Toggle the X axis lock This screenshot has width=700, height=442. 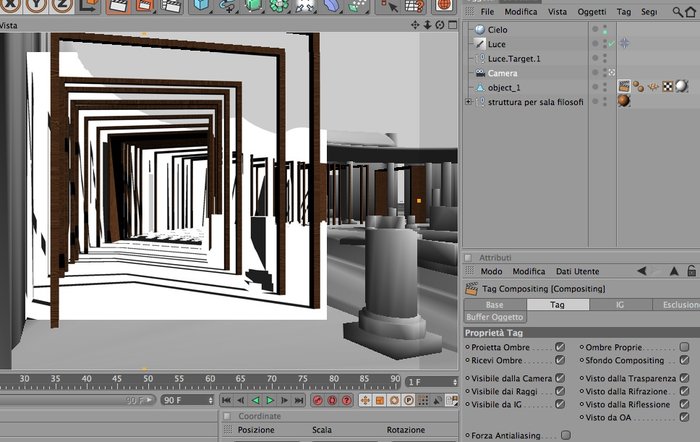tap(10, 5)
